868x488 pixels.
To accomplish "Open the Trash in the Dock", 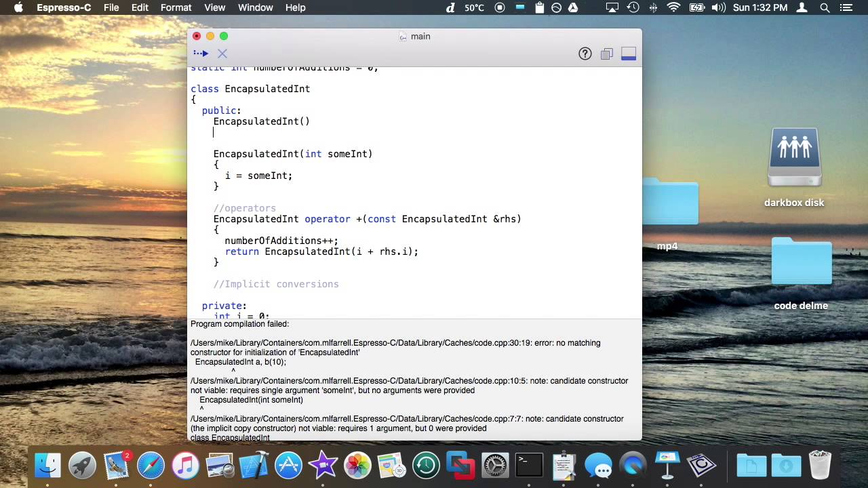I will click(x=821, y=465).
